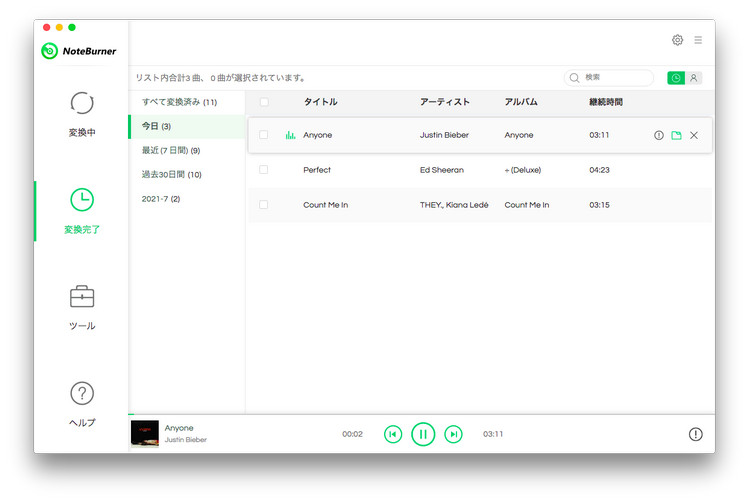Remove the Anyone track with the X icon
749x502 pixels.
click(x=694, y=135)
